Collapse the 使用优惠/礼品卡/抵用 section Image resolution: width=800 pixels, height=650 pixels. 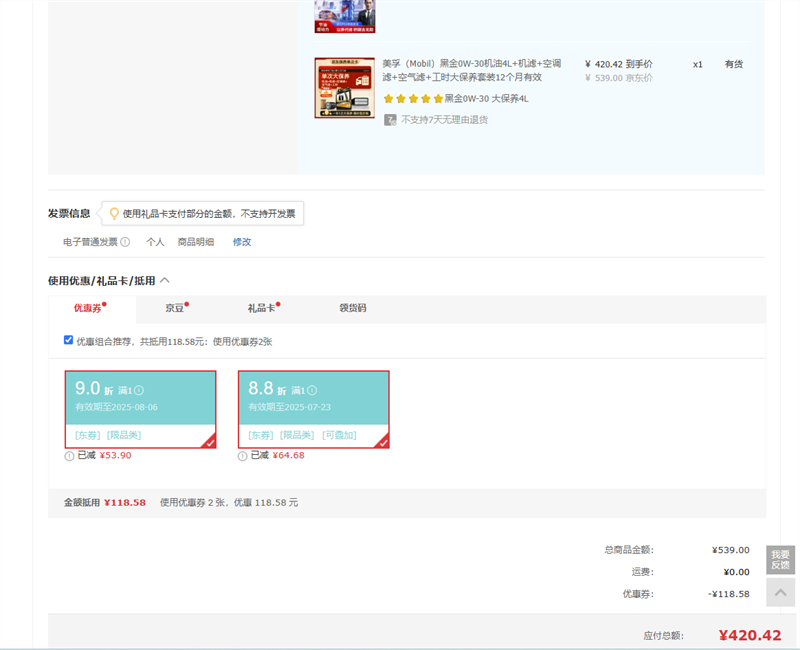[165, 281]
